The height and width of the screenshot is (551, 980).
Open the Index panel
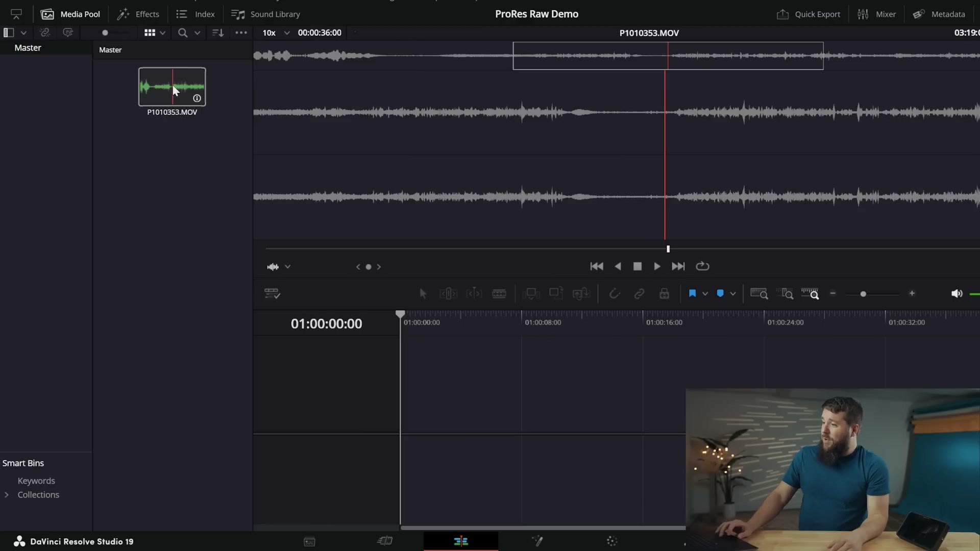(195, 14)
